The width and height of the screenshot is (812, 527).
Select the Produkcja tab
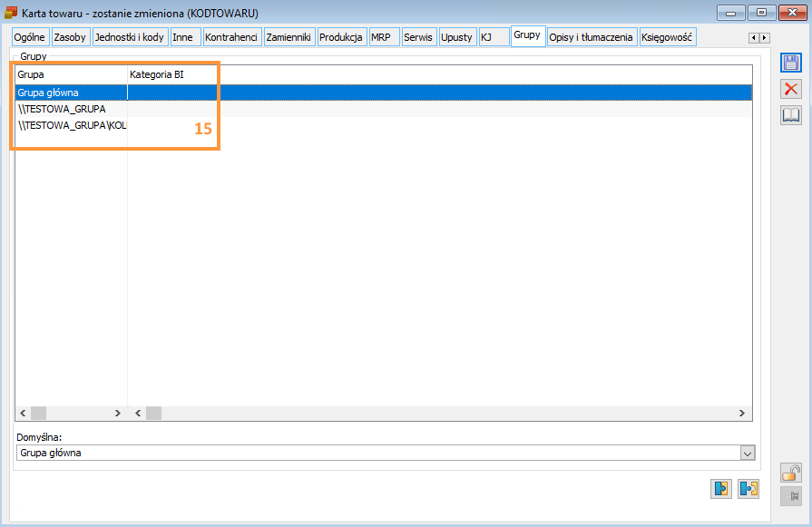[341, 37]
